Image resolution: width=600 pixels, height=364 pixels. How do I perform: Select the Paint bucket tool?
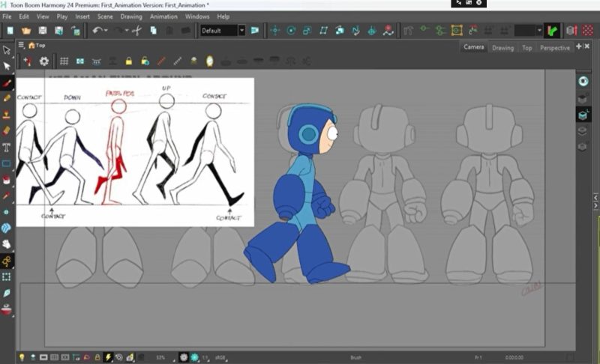click(x=7, y=180)
